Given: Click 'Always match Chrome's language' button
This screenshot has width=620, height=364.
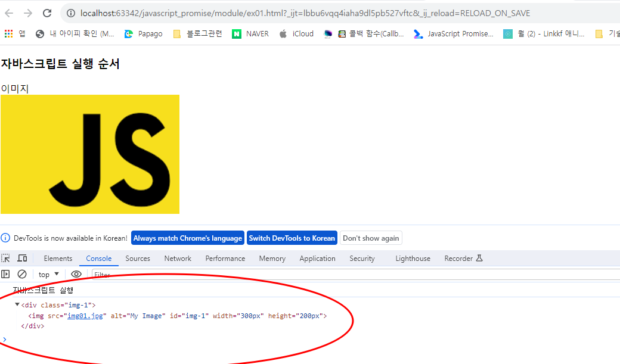Looking at the screenshot, I should (188, 238).
